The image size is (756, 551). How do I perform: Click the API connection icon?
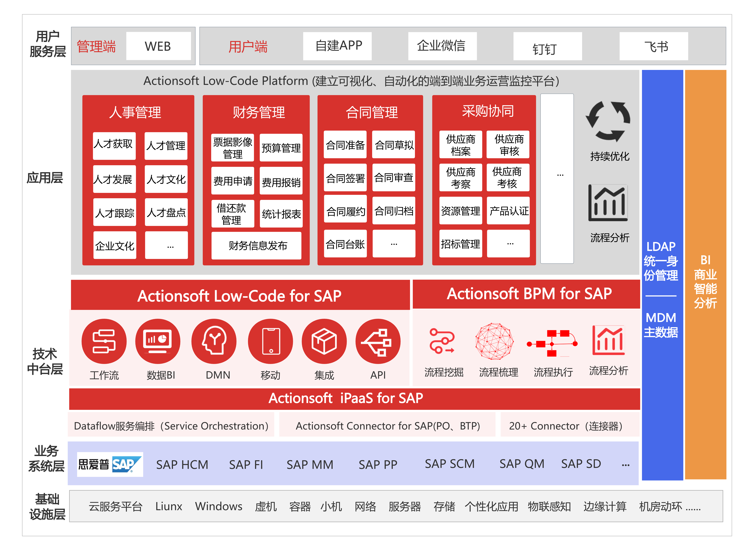378,342
